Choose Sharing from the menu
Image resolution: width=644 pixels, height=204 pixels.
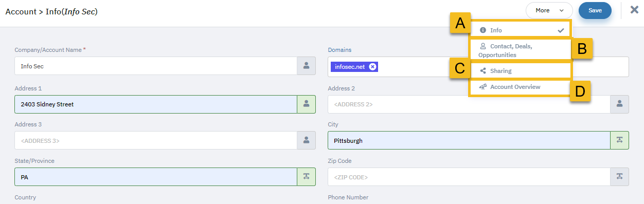tap(520, 71)
